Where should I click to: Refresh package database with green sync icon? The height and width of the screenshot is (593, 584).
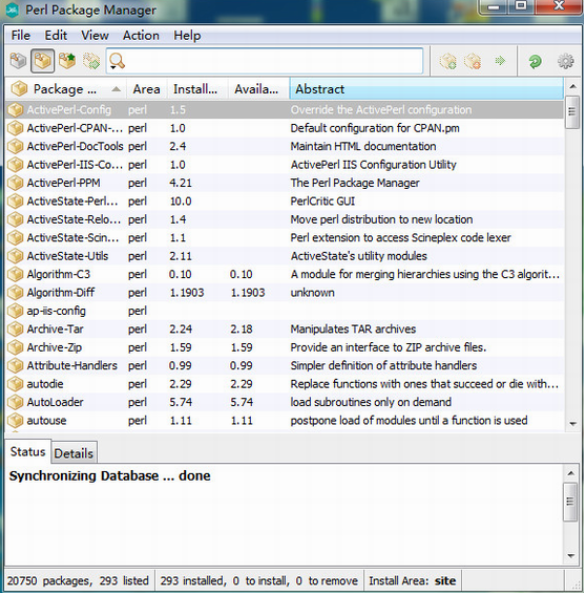(535, 61)
